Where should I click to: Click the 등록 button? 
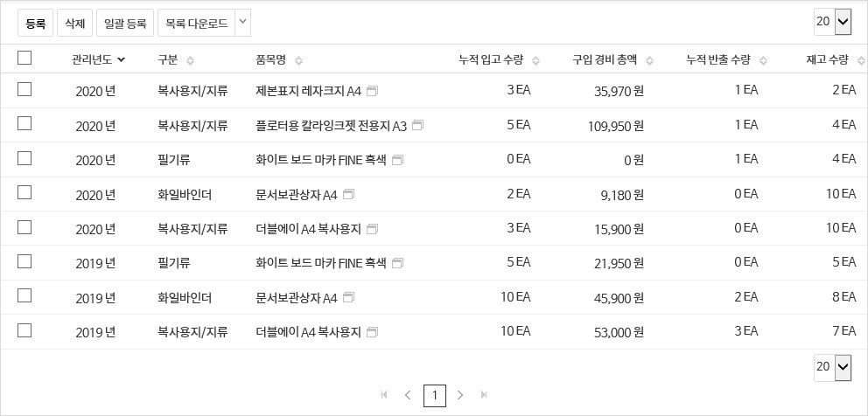35,23
